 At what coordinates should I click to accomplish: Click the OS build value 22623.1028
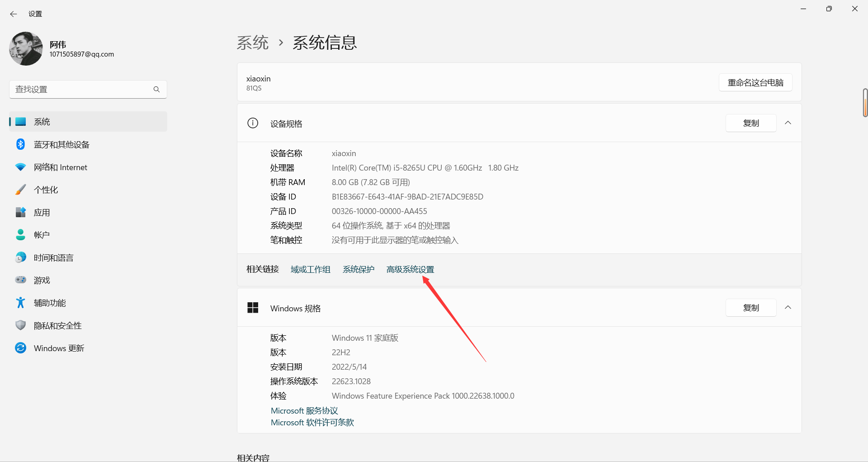(x=351, y=381)
